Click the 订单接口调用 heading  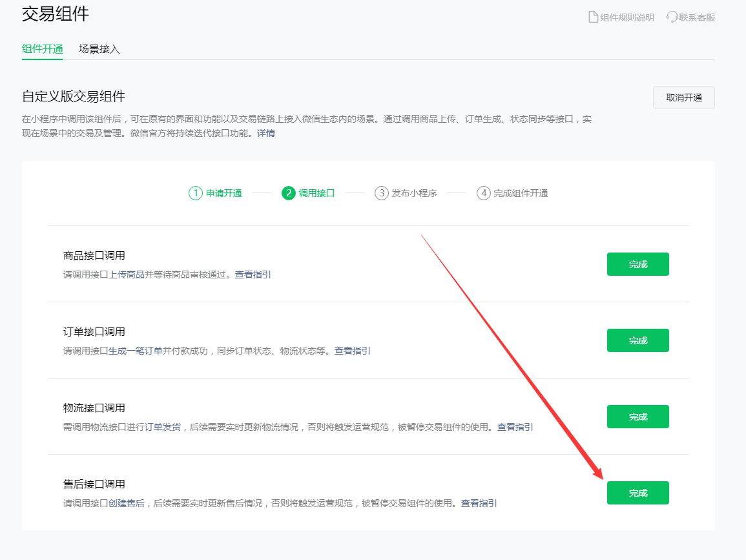tap(94, 331)
